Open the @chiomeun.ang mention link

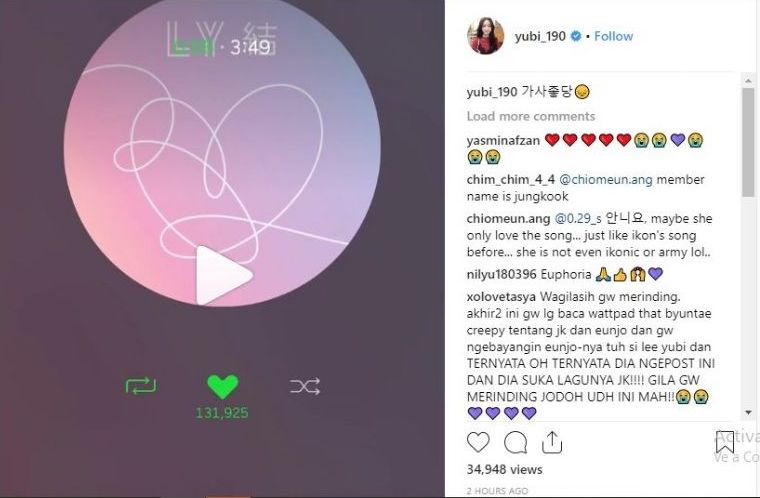(x=606, y=179)
